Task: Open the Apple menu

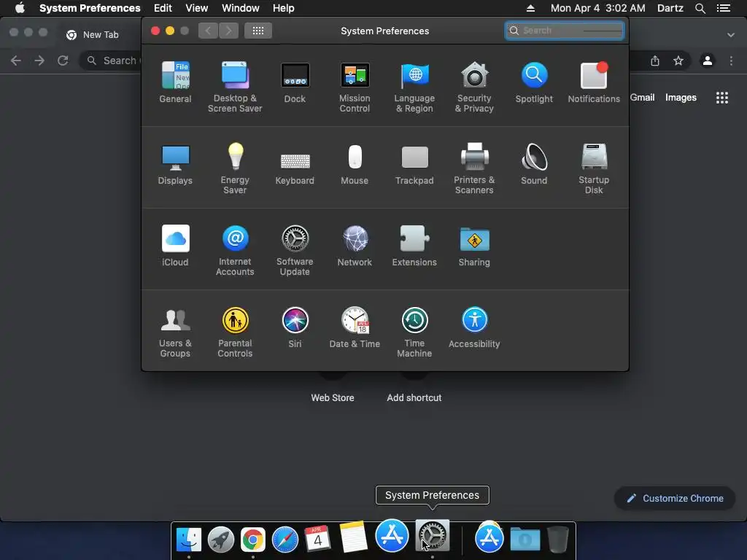Action: click(x=20, y=8)
